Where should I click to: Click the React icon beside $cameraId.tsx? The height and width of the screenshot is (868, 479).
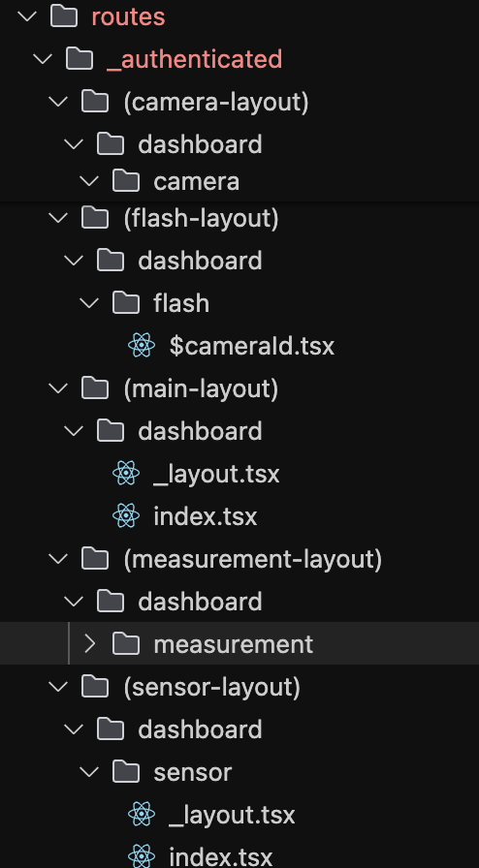(x=142, y=346)
